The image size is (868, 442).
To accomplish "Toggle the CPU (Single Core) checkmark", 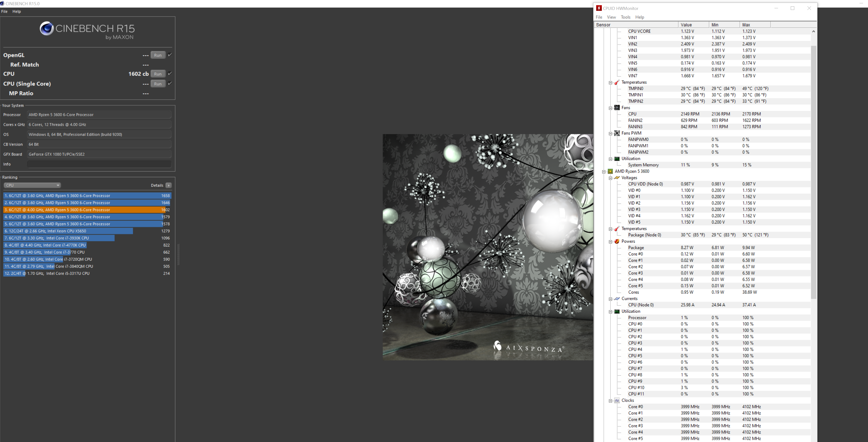I will 170,83.
